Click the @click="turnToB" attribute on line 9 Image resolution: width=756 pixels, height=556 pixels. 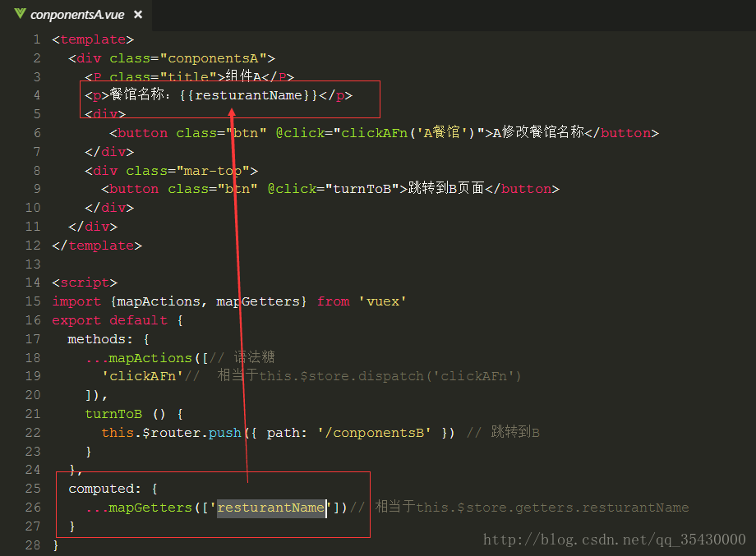pos(334,189)
